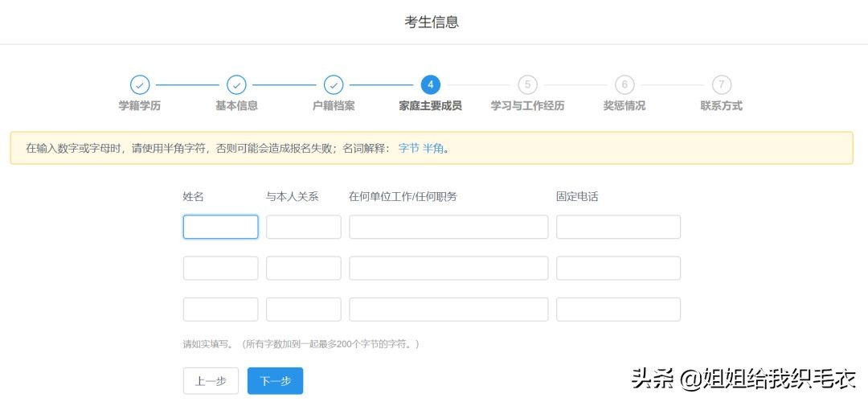Click the step 5 circle for 学习与工作经历
Image resolution: width=868 pixels, height=402 pixels.
click(x=527, y=84)
